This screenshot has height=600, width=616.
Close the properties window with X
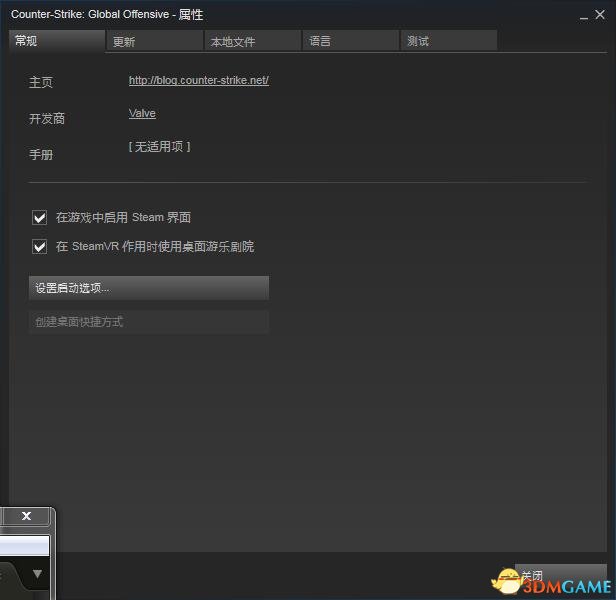point(600,15)
